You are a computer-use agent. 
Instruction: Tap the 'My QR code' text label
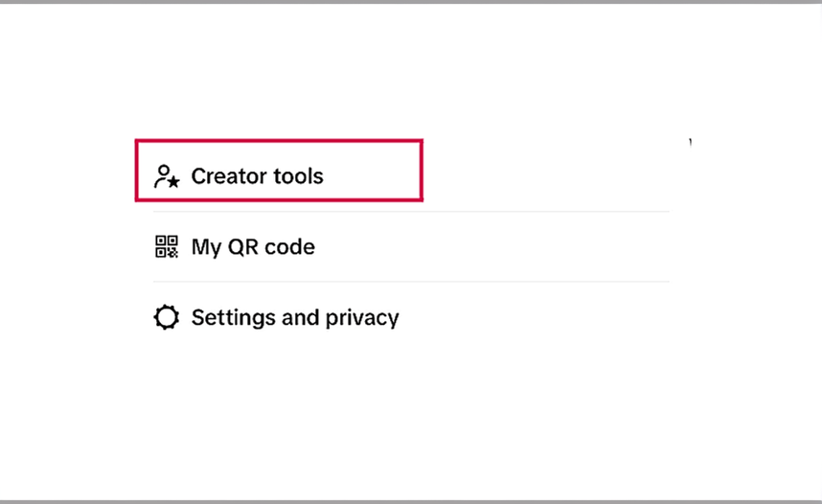[x=253, y=247]
